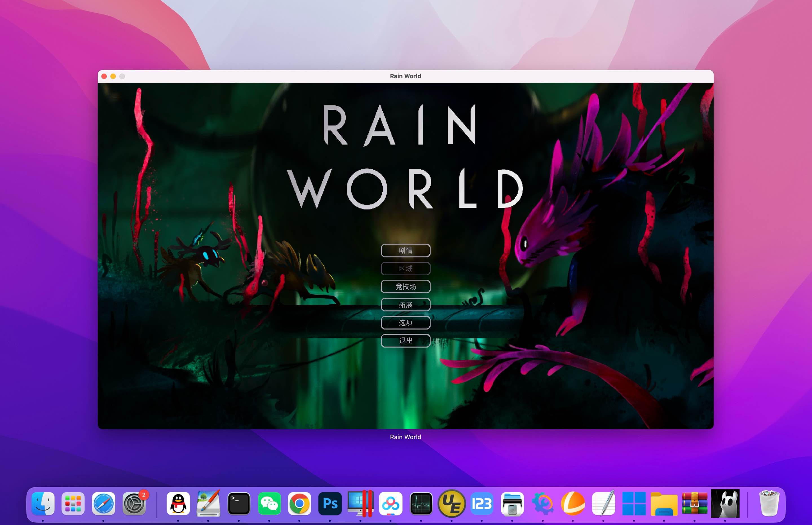Start story mode with the 剧情 button

405,251
